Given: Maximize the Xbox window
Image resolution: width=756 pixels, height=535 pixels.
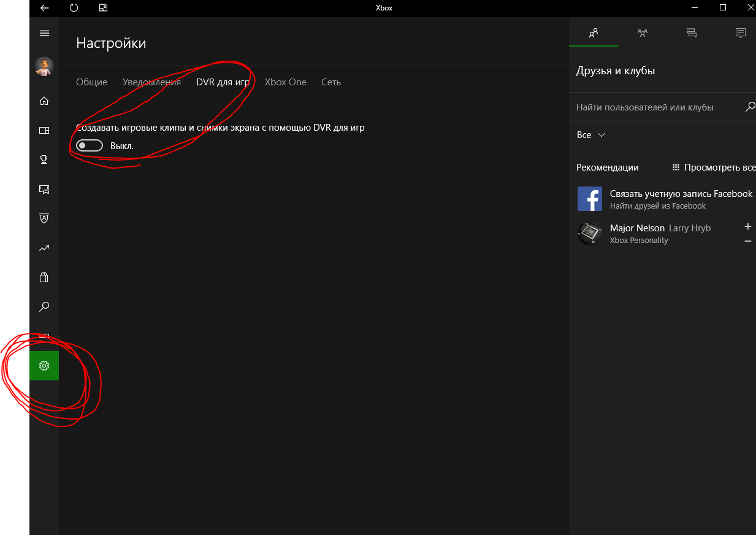Looking at the screenshot, I should (x=723, y=8).
